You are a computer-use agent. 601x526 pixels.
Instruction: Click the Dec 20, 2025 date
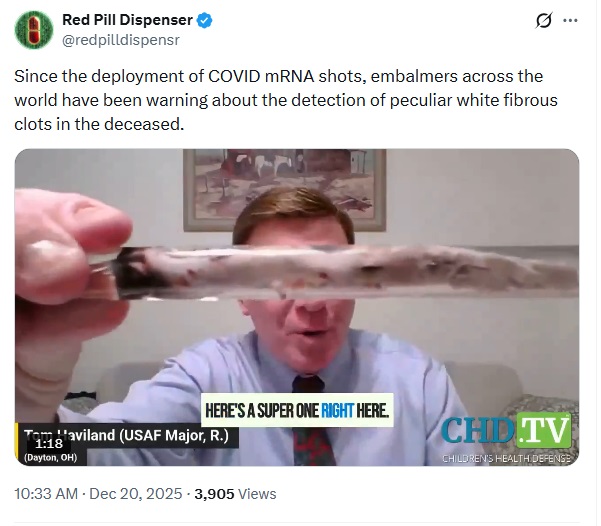[x=136, y=494]
